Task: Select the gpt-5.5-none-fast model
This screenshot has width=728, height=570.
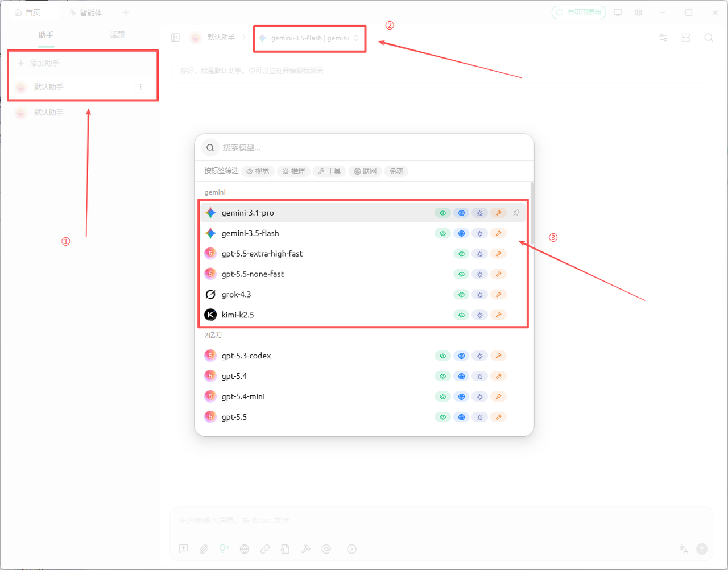Action: pyautogui.click(x=362, y=274)
